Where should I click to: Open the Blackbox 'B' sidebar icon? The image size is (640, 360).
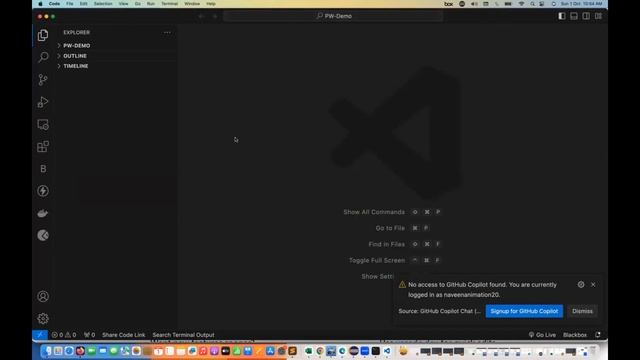(x=43, y=169)
